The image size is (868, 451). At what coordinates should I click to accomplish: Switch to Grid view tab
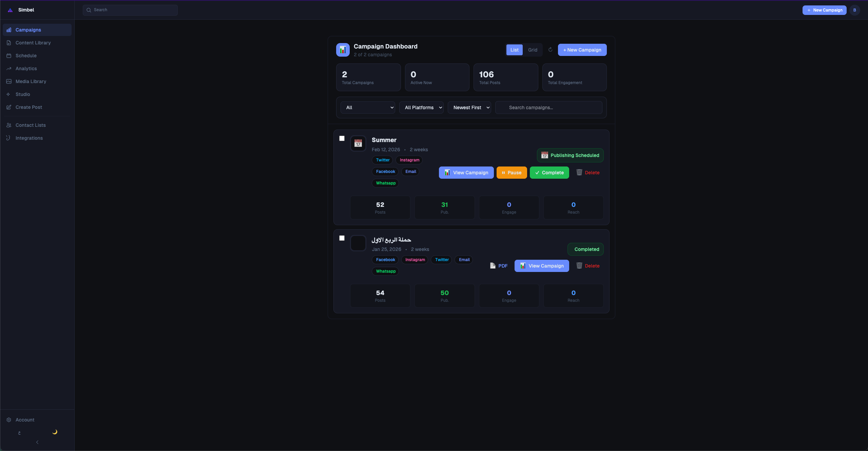[533, 50]
